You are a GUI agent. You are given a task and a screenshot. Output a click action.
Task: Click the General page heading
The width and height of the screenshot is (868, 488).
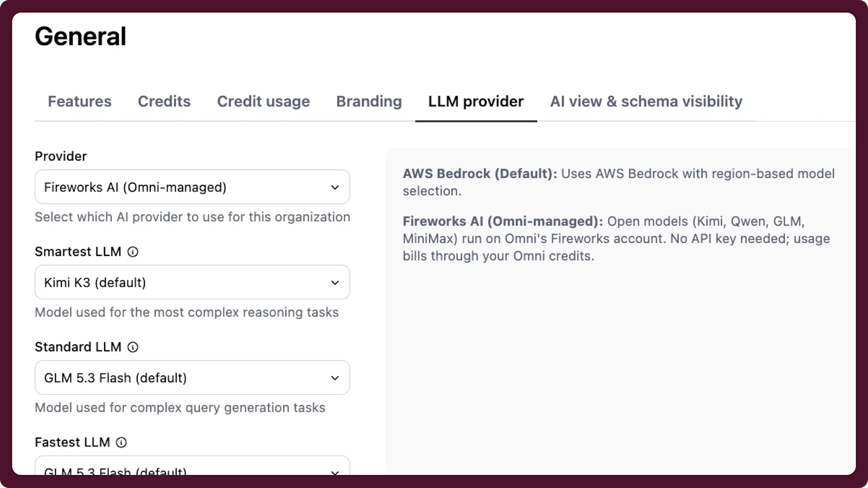pos(80,37)
